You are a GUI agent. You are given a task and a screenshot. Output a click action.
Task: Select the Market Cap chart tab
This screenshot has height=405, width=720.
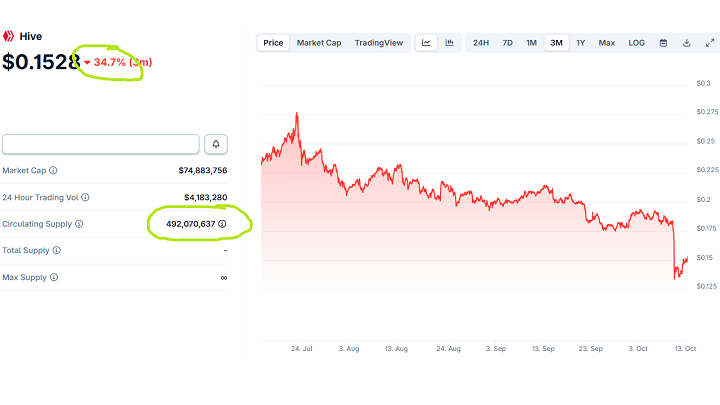tap(319, 43)
